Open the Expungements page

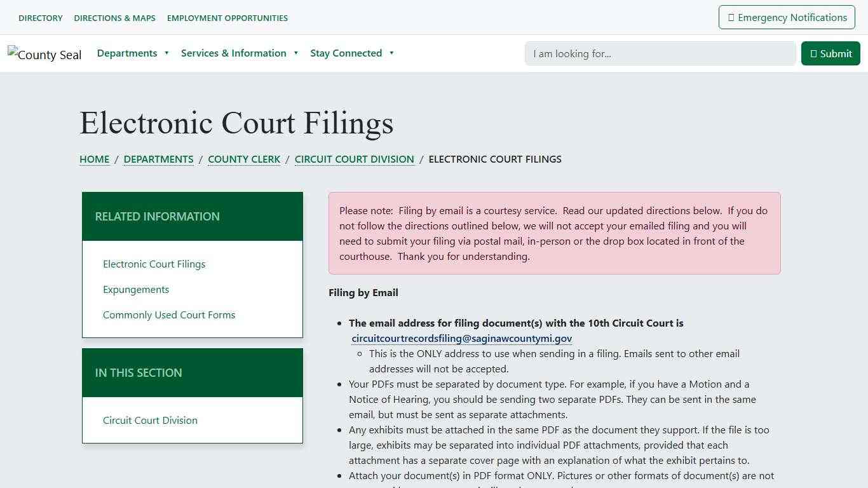(136, 289)
